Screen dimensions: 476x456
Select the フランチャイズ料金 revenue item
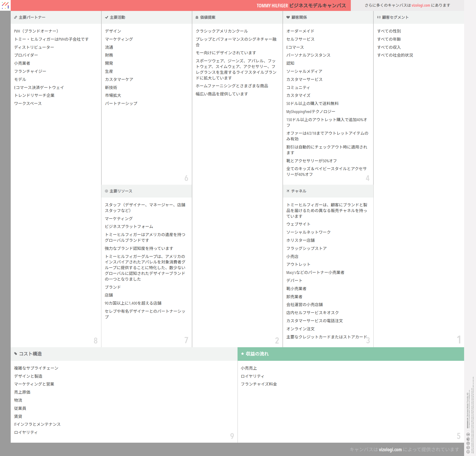pos(259,384)
